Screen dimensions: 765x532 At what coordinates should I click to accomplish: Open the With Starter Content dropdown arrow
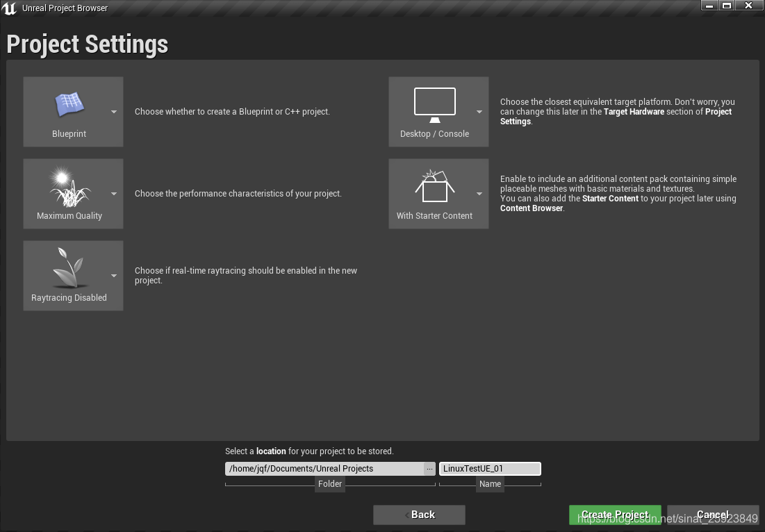click(479, 194)
